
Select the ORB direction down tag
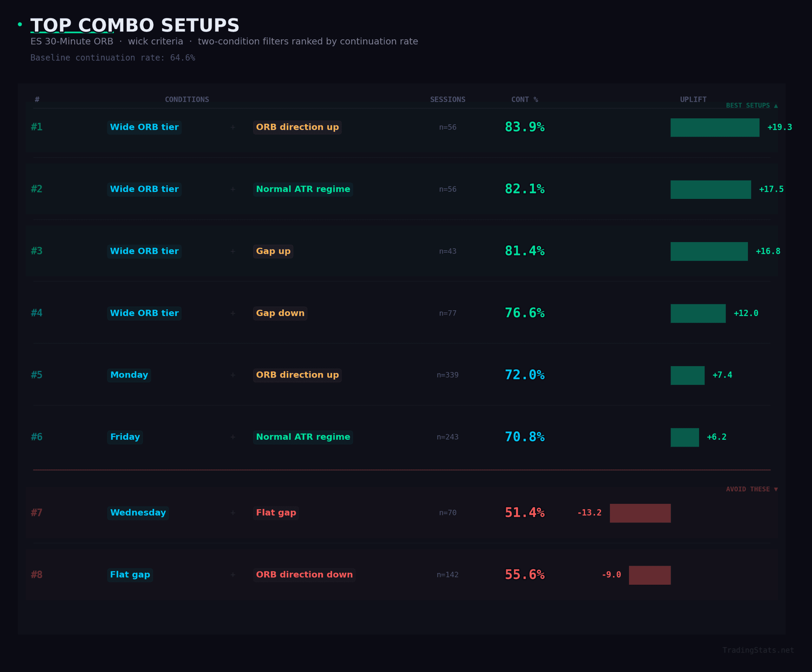(x=304, y=575)
